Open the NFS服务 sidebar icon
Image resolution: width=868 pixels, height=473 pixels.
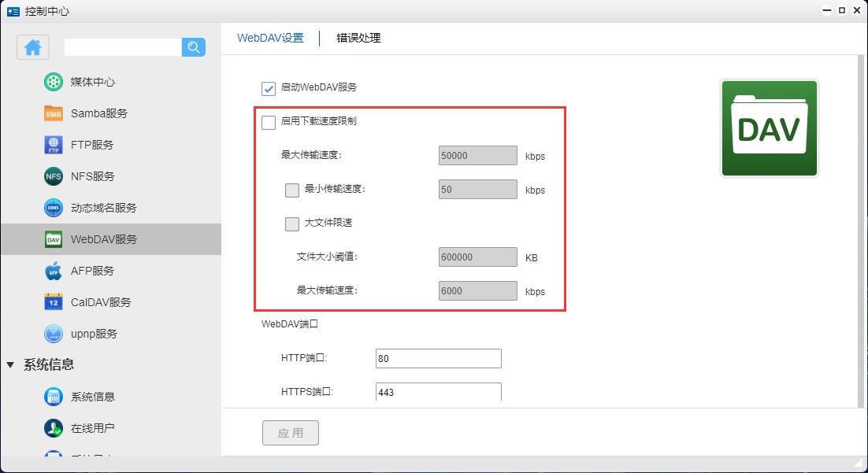pos(54,176)
